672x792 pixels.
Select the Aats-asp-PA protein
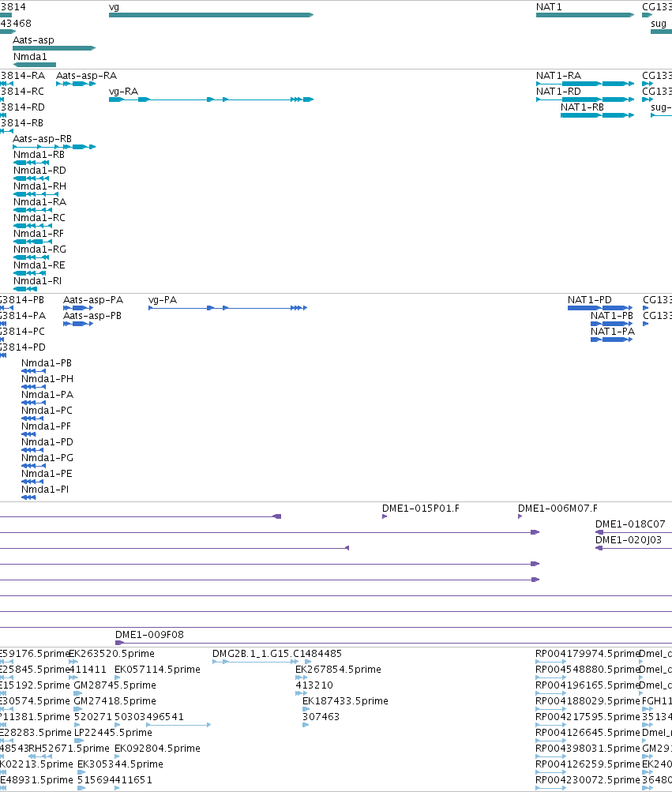tap(78, 308)
